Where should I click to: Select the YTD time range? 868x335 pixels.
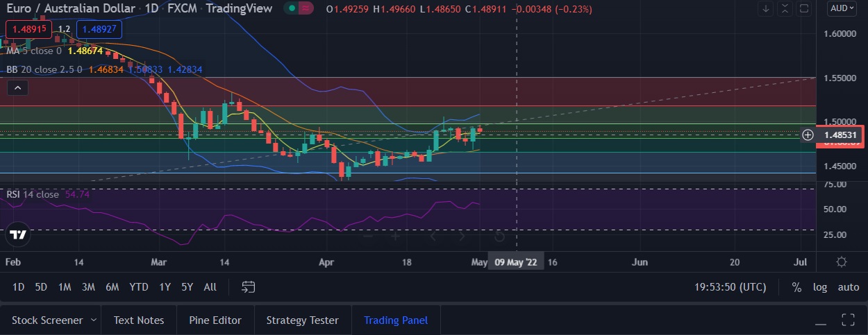coord(139,287)
